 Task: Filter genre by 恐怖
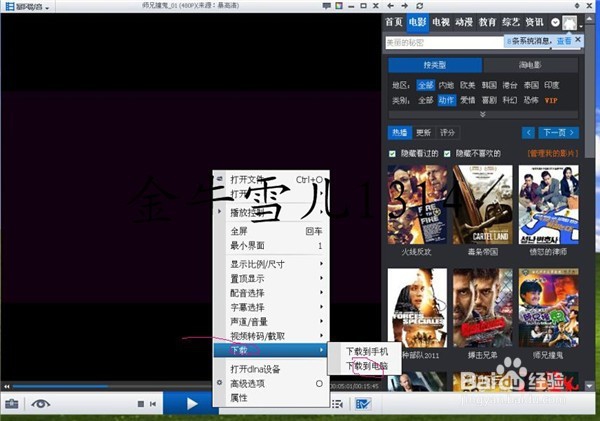(531, 101)
